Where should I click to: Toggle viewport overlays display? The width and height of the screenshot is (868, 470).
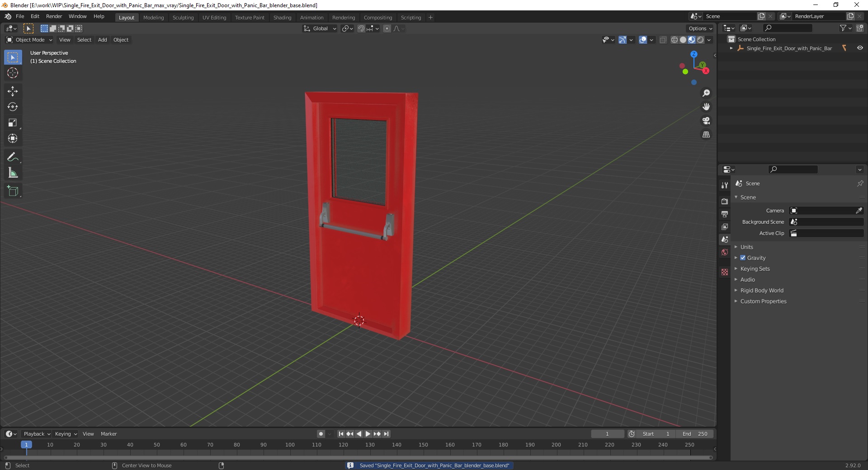(x=643, y=40)
